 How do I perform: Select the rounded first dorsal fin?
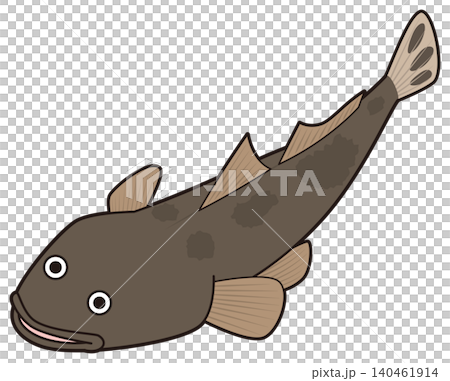click(134, 189)
